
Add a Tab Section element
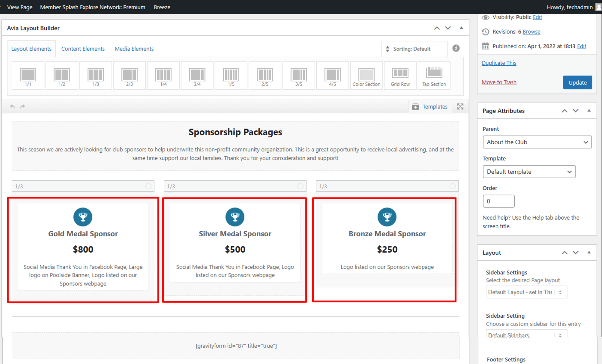(434, 76)
